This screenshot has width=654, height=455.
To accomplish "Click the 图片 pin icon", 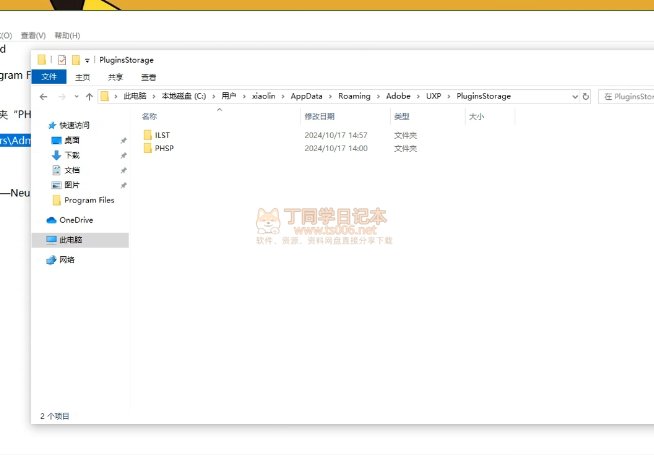I will [123, 185].
